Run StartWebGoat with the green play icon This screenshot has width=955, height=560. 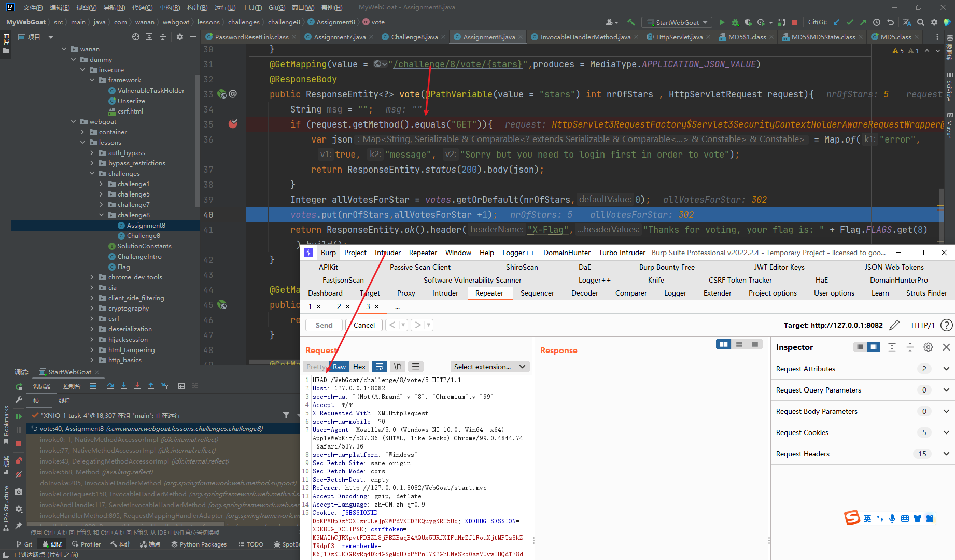click(722, 22)
